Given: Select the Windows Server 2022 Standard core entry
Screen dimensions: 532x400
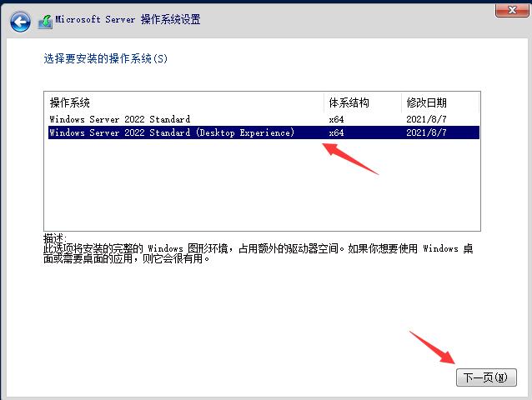Looking at the screenshot, I should click(x=120, y=119).
